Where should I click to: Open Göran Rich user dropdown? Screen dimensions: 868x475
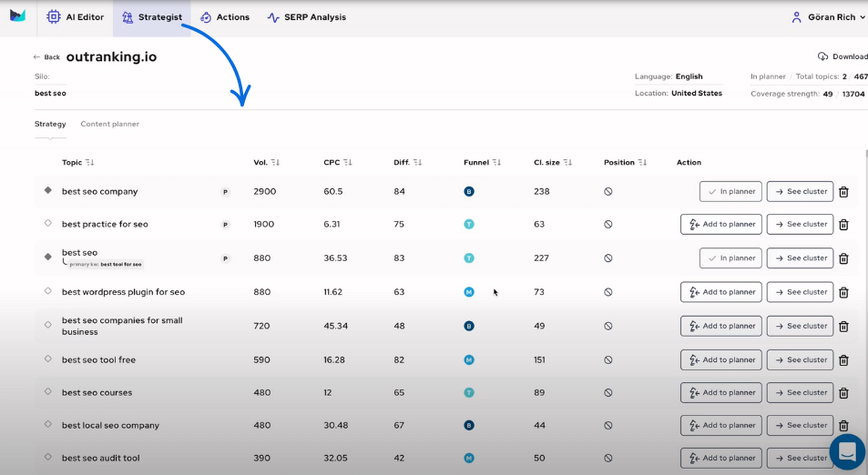pos(828,17)
